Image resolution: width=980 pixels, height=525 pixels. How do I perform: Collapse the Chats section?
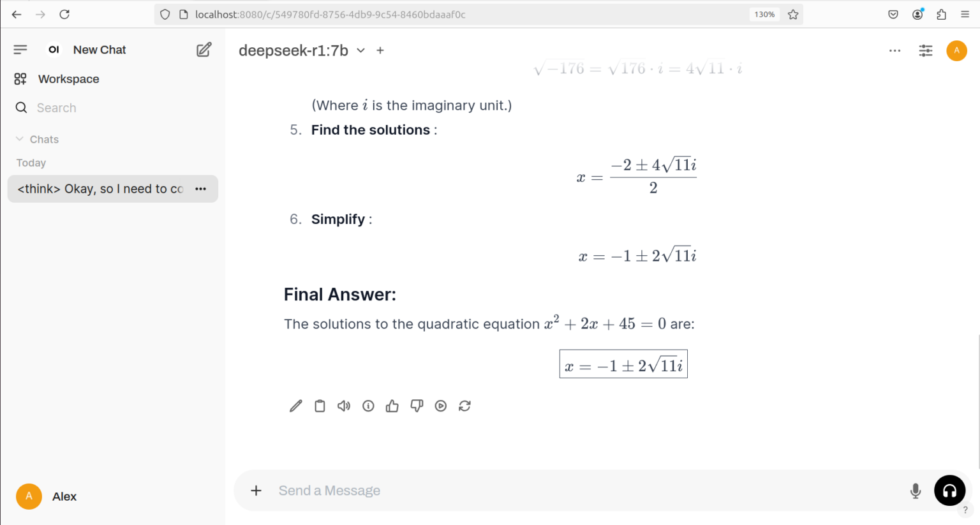tap(37, 139)
